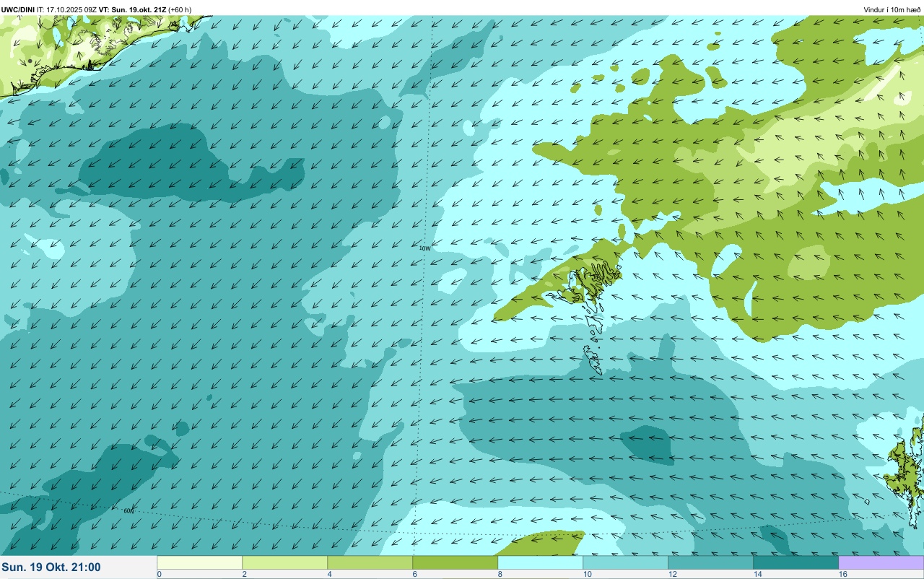Click the "Sun. 19 Okt. 21:00" date label
The image size is (924, 579).
51,567
